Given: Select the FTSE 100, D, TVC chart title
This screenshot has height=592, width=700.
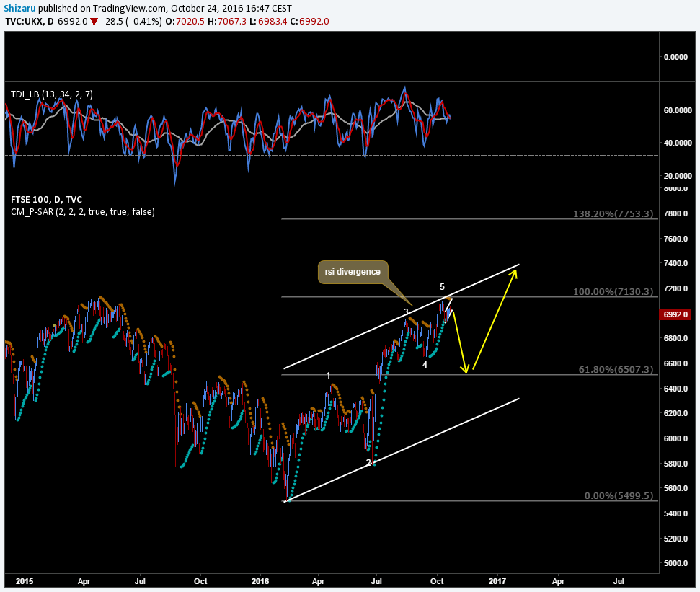Looking at the screenshot, I should point(46,200).
